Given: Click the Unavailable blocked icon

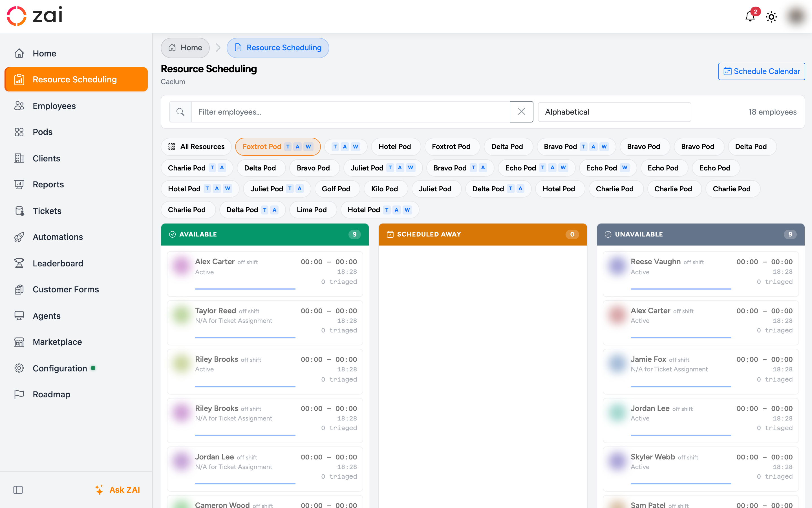Looking at the screenshot, I should pos(608,234).
